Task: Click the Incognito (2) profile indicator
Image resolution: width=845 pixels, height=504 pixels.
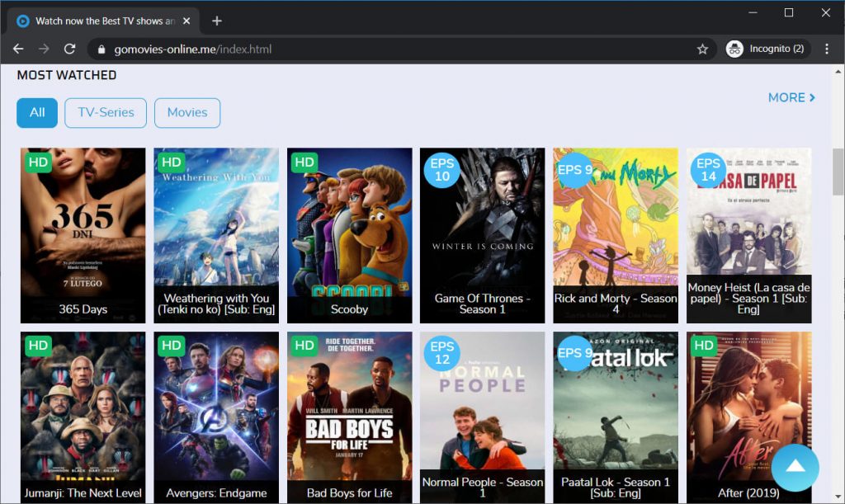Action: pyautogui.click(x=767, y=49)
